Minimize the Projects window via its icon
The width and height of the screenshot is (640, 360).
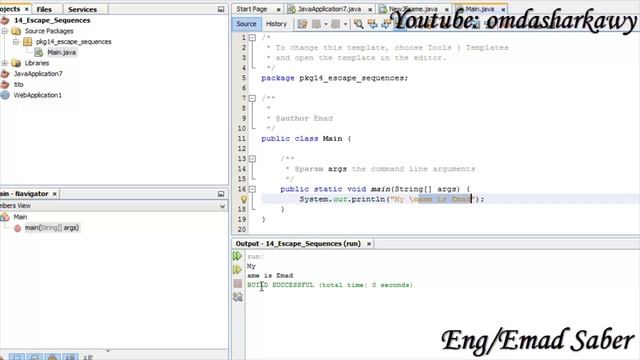coord(221,9)
